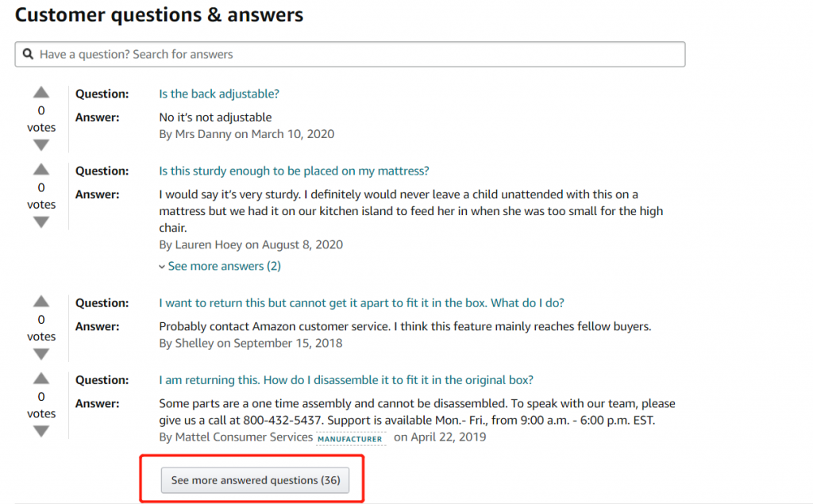This screenshot has width=813, height=504.
Task: Open the question about disassembling for return
Action: [346, 379]
